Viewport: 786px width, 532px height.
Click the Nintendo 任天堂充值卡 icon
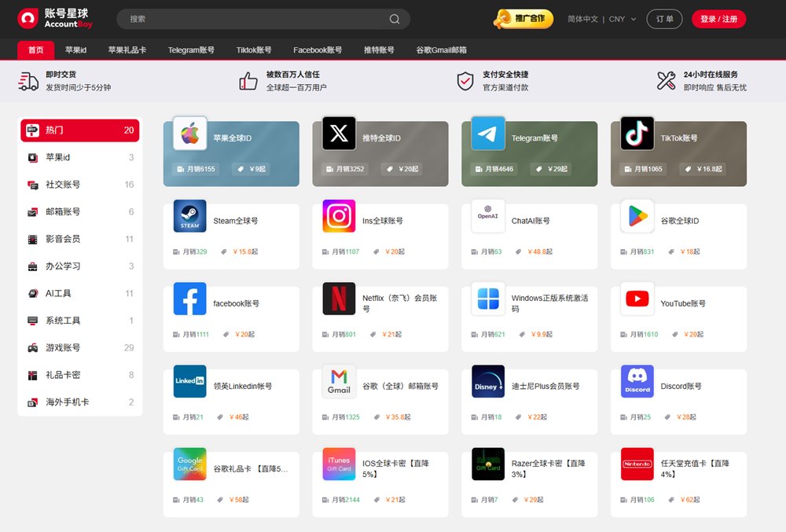coord(637,464)
